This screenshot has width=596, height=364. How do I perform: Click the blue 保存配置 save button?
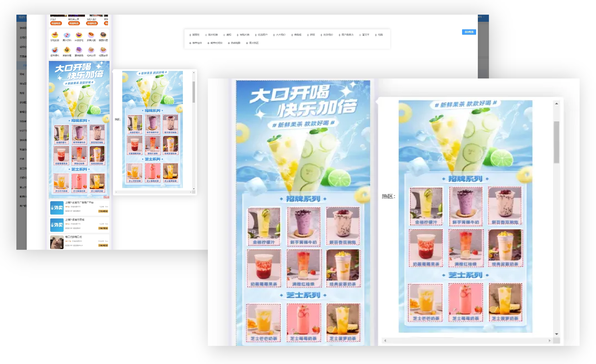pyautogui.click(x=469, y=32)
